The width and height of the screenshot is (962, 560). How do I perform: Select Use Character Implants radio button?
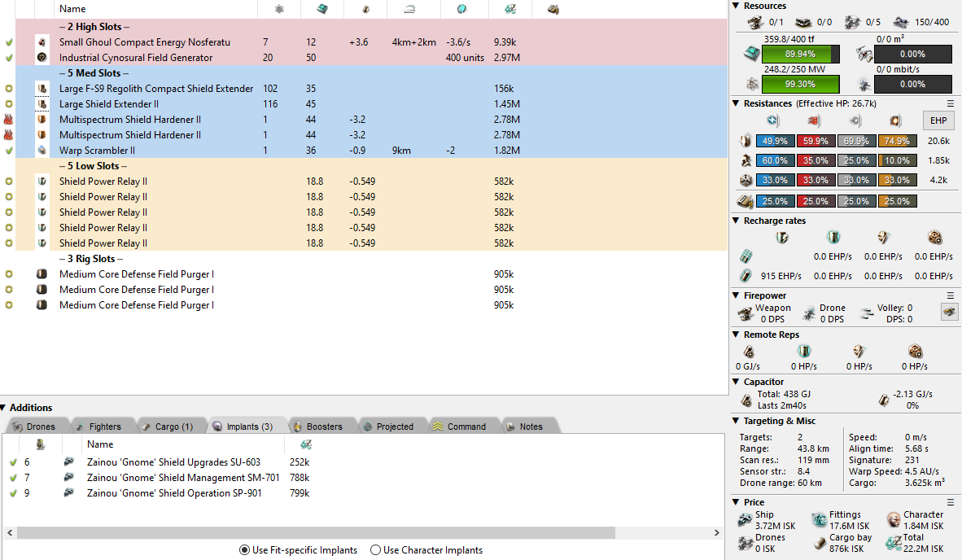click(x=375, y=550)
